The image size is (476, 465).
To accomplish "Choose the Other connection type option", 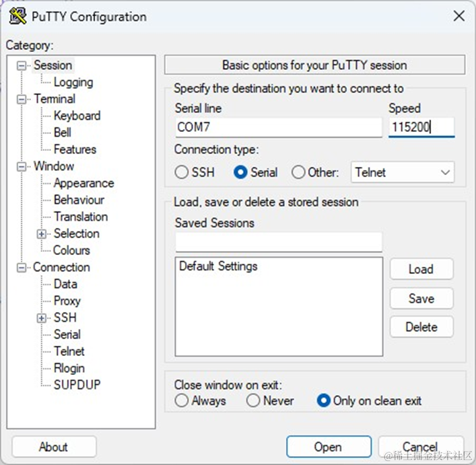I will [x=298, y=172].
